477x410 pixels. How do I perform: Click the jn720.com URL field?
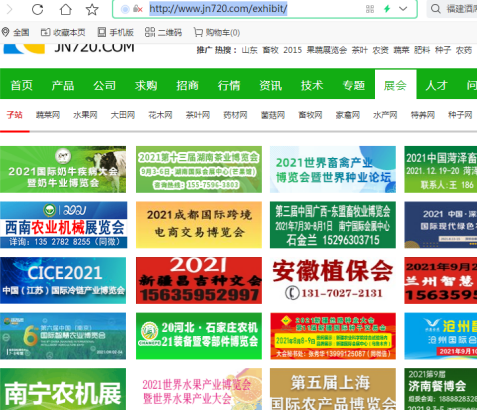coord(218,9)
